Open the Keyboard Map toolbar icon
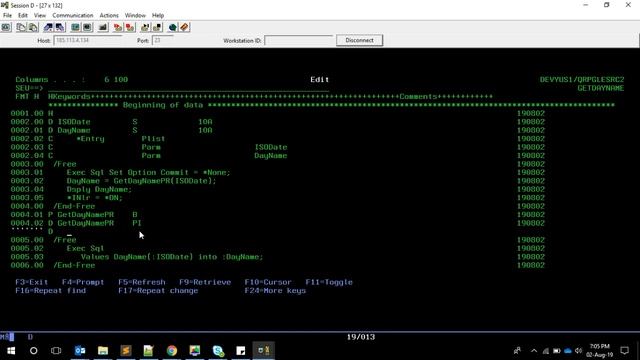Screen dimensions: 640x360 tap(102, 27)
